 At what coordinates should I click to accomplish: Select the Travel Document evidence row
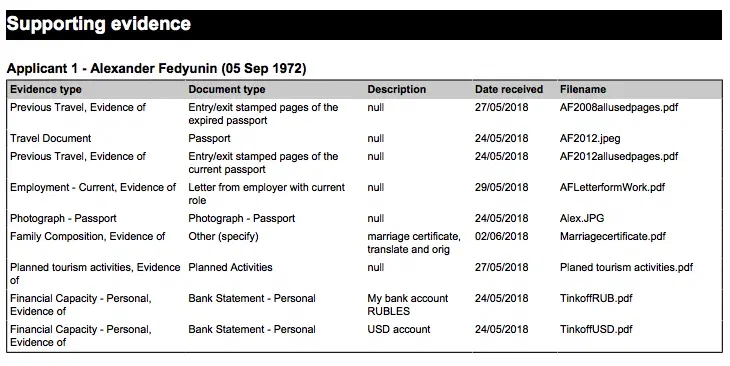(x=364, y=139)
